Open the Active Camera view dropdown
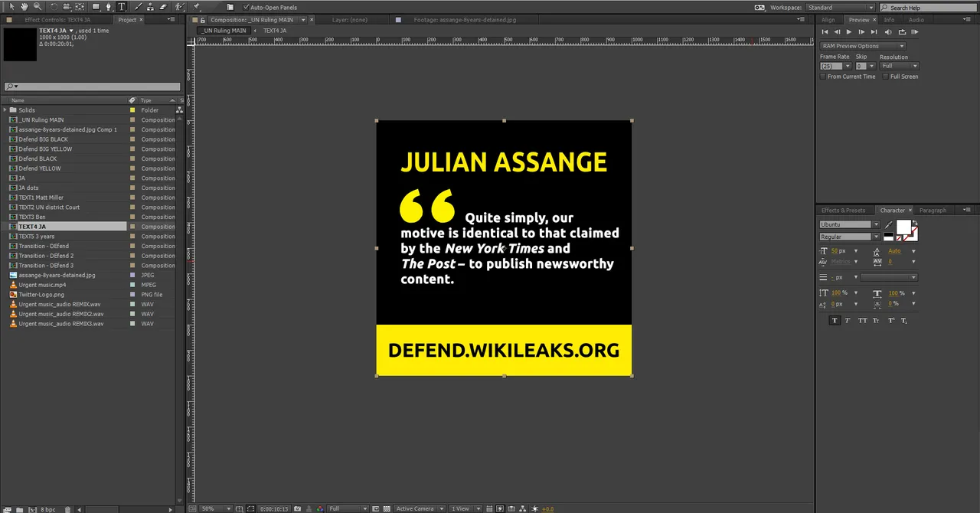 pyautogui.click(x=419, y=508)
